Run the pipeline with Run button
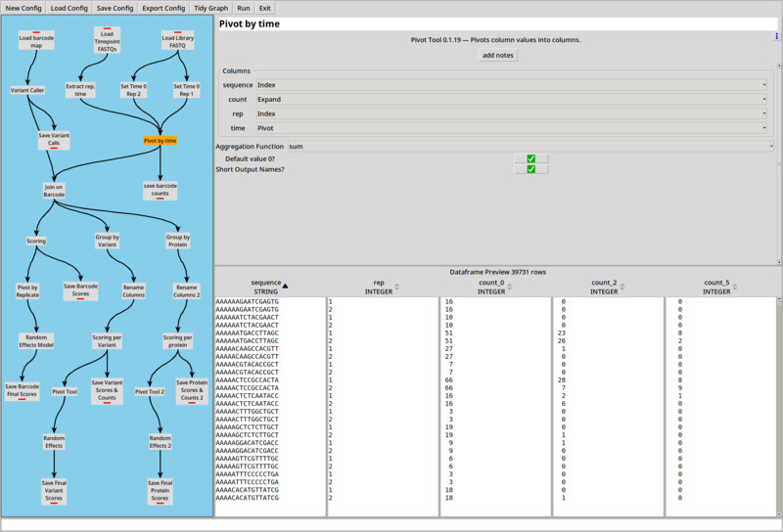 coord(244,8)
